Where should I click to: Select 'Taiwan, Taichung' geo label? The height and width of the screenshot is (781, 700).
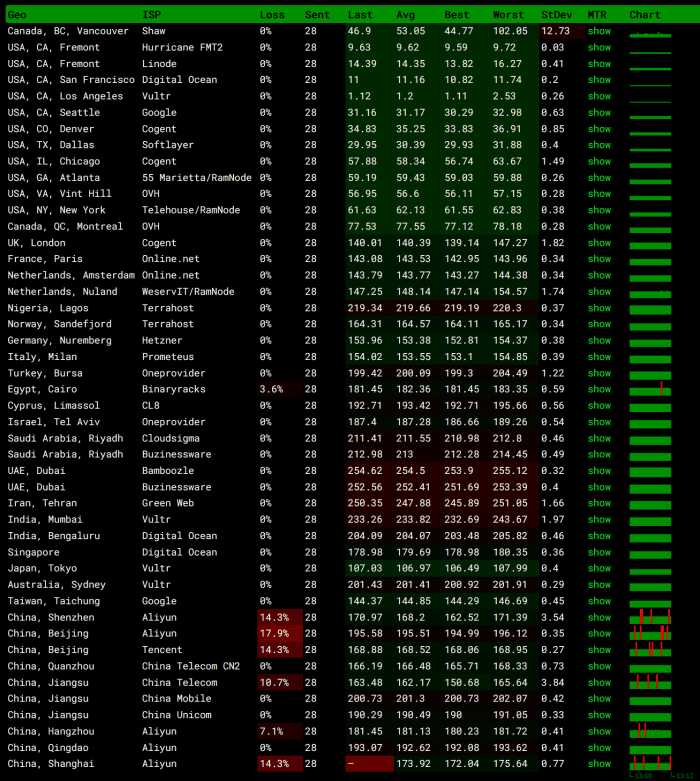click(x=53, y=601)
